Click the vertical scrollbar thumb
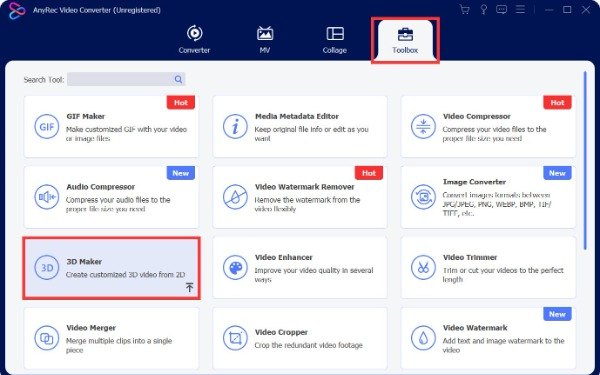 [x=585, y=161]
